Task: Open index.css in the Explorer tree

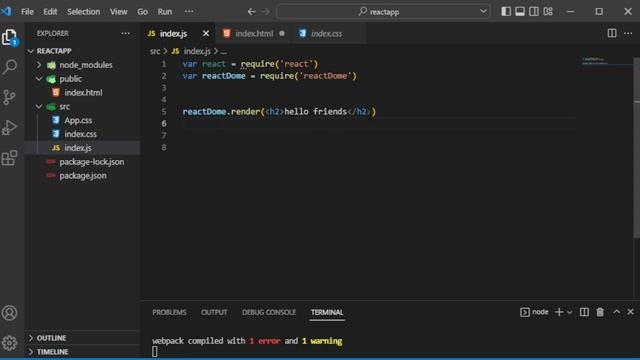Action: click(82, 134)
